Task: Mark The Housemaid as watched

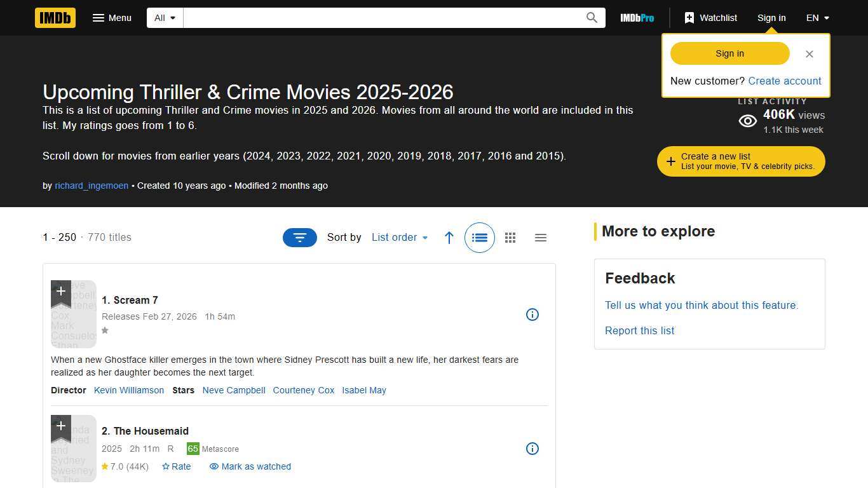Action: coord(250,466)
